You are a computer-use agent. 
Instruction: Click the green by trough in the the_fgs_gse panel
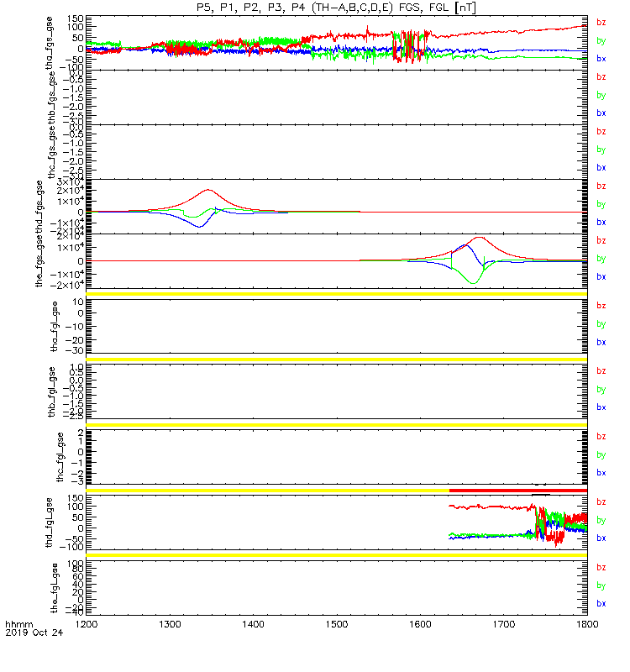pyautogui.click(x=473, y=283)
